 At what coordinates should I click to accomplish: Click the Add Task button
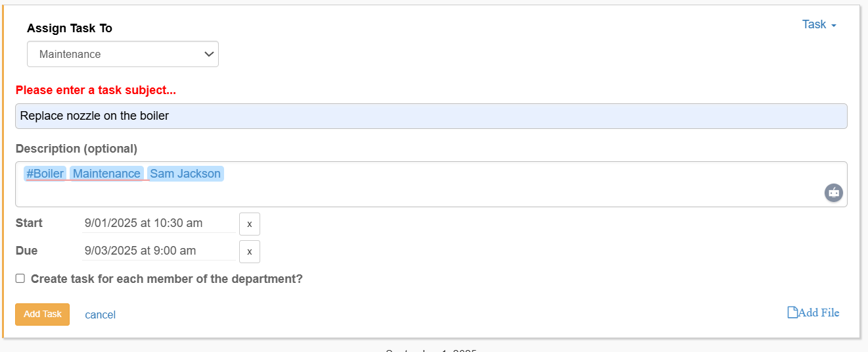43,314
